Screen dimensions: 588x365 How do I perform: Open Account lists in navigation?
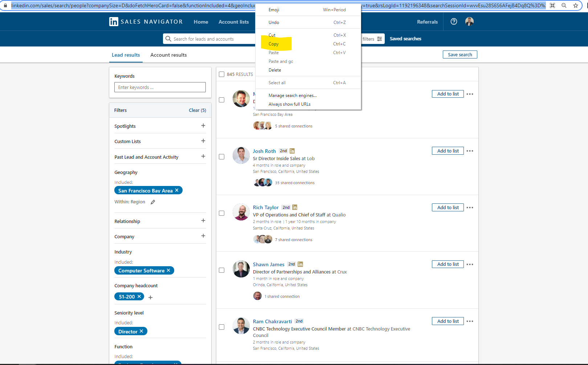point(233,22)
